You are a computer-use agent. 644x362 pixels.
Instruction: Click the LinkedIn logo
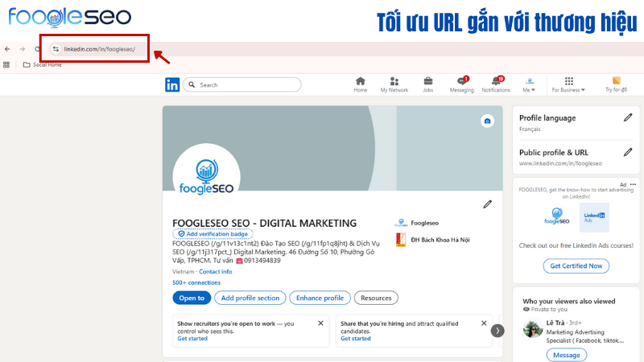pyautogui.click(x=172, y=84)
